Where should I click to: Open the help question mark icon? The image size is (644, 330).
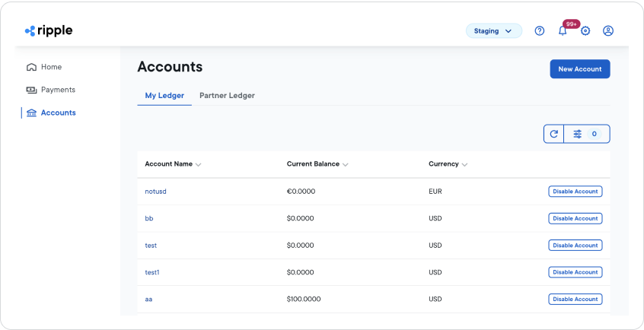click(540, 31)
